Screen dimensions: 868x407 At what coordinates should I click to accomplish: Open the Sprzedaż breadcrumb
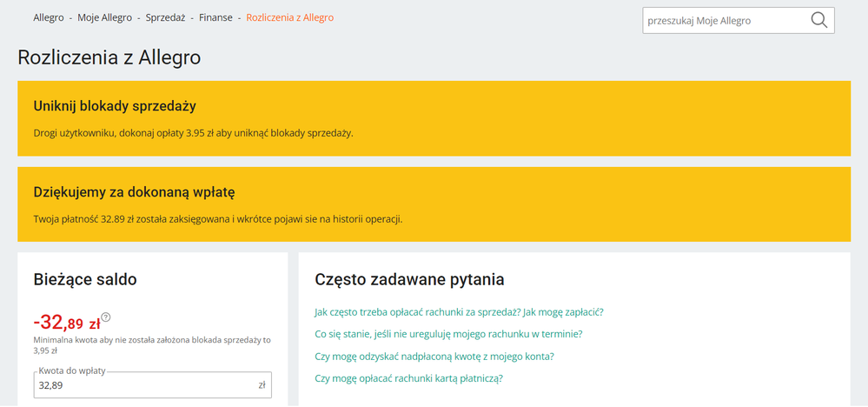tap(165, 17)
